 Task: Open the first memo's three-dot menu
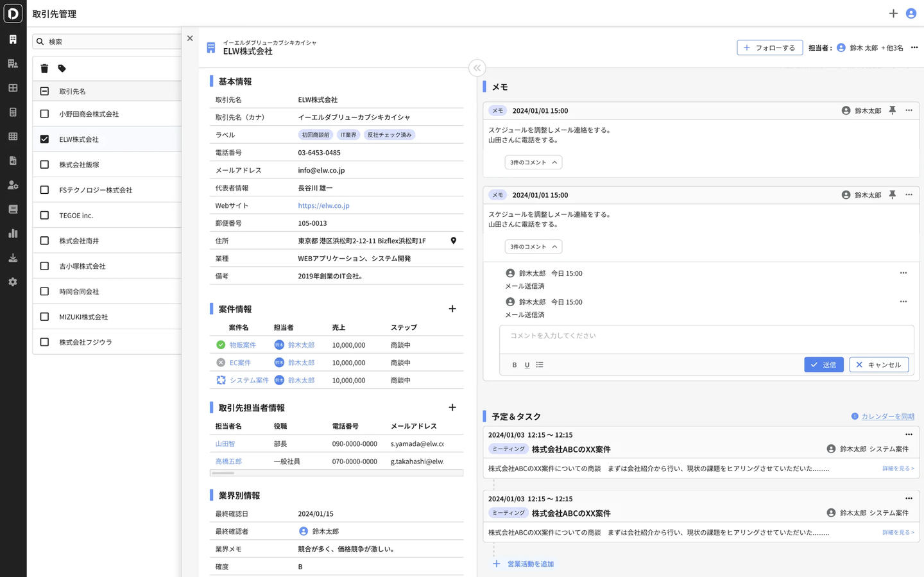pyautogui.click(x=909, y=110)
